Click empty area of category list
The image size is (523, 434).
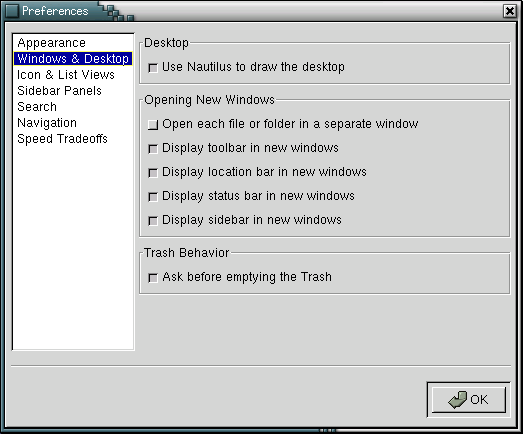[73, 247]
